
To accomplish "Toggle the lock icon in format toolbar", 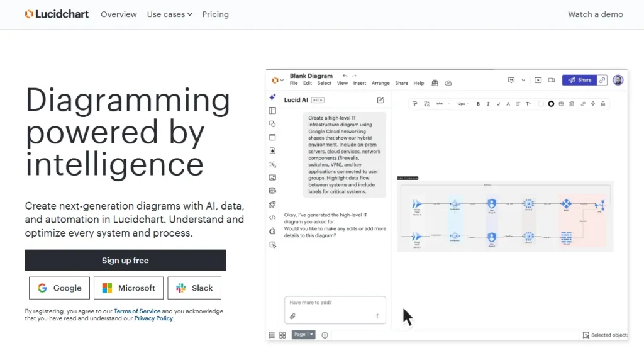I will (x=603, y=104).
